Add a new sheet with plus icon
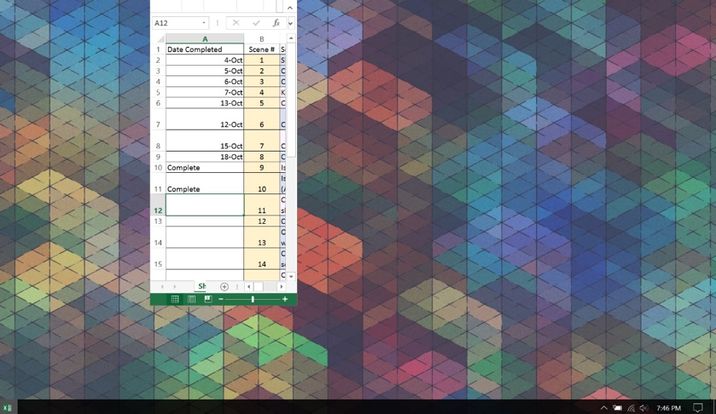The height and width of the screenshot is (414, 716). coord(224,287)
